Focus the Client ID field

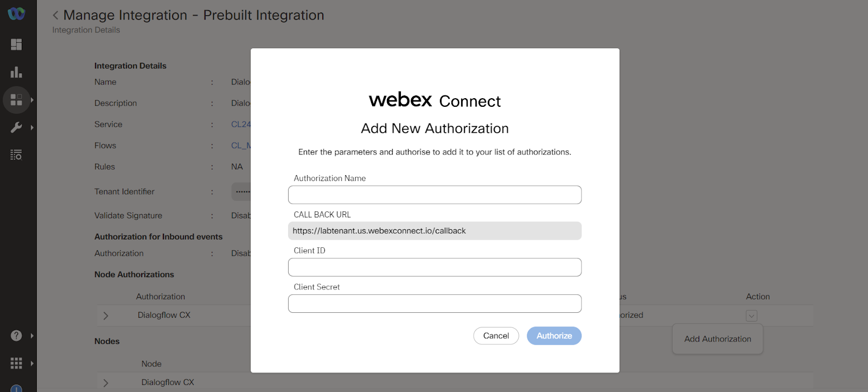435,267
